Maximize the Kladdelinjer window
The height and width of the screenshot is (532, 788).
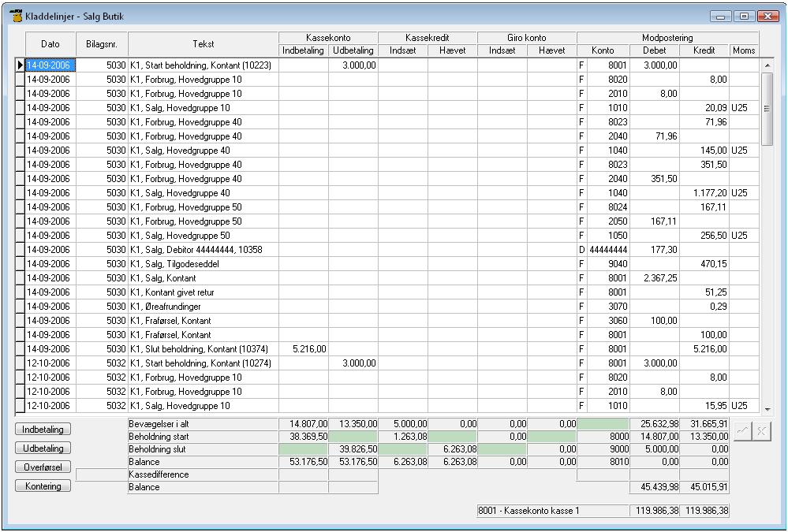[x=743, y=17]
